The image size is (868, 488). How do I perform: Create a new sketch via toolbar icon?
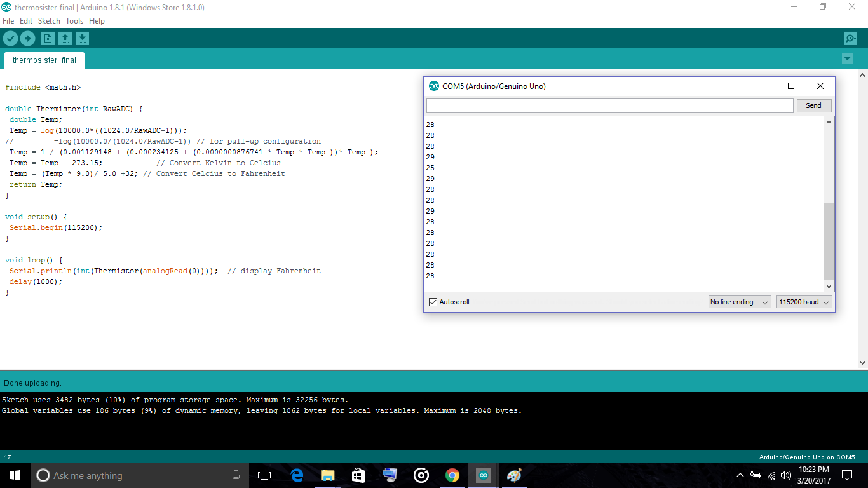click(48, 39)
